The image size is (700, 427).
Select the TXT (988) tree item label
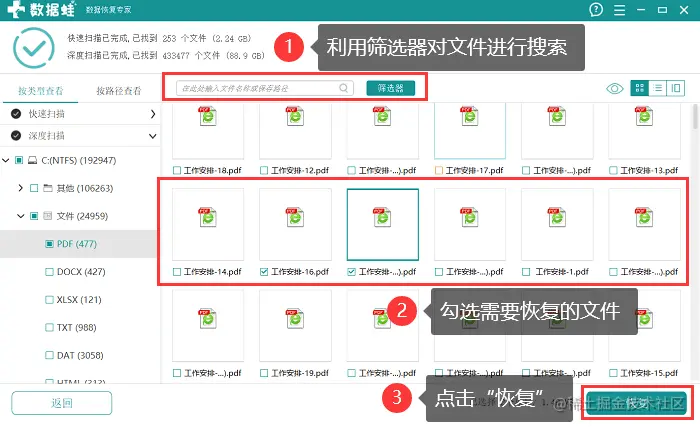(x=76, y=327)
